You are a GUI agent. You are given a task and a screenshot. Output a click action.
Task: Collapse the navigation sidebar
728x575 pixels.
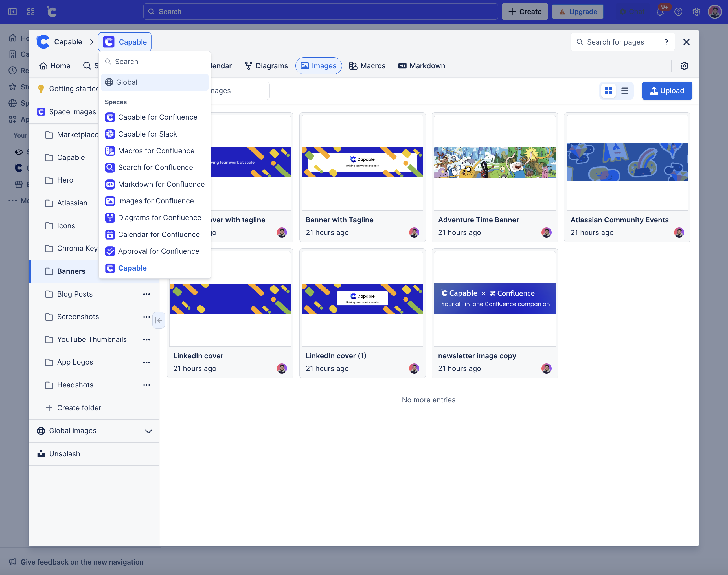[12, 12]
